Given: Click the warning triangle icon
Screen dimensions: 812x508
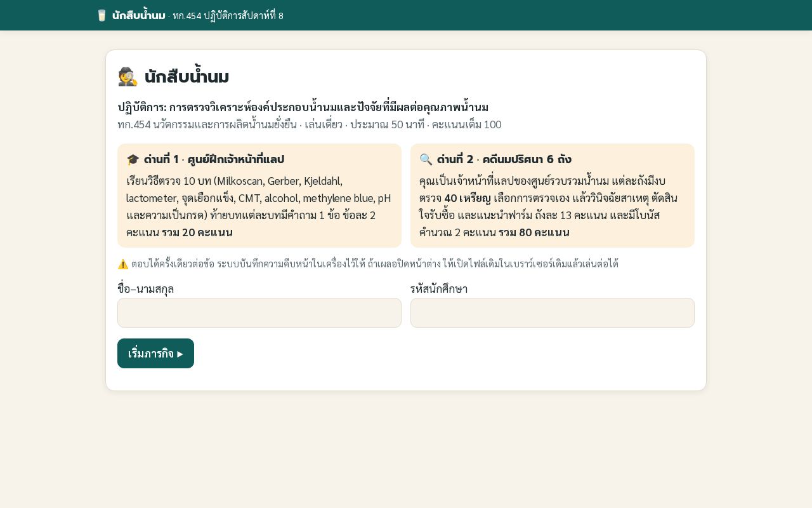Looking at the screenshot, I should 123,264.
